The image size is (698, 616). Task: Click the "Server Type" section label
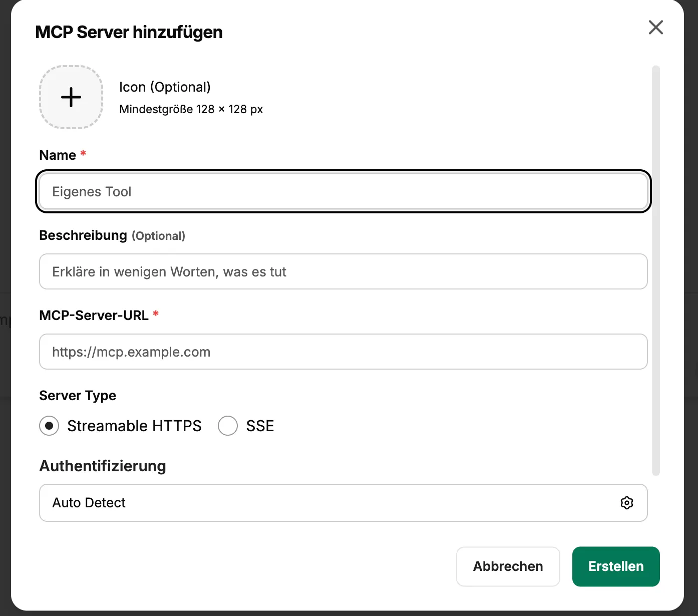78,396
